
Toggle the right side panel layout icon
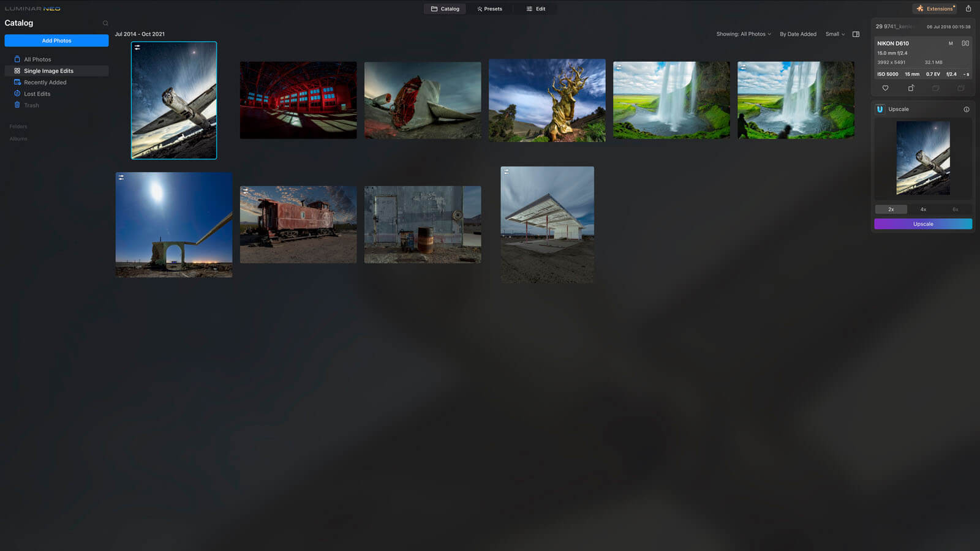point(856,34)
